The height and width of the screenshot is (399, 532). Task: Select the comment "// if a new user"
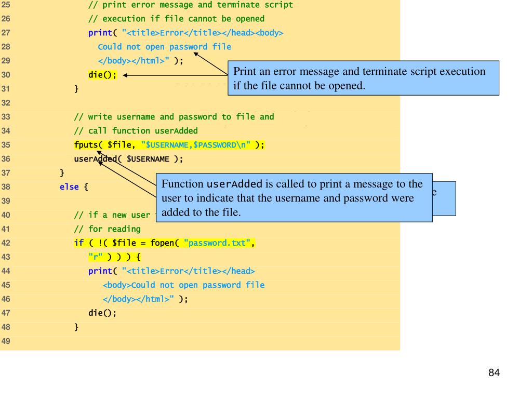point(112,215)
